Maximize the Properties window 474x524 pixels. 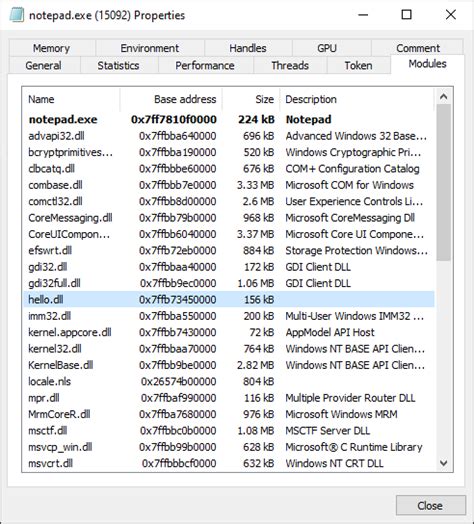[406, 15]
